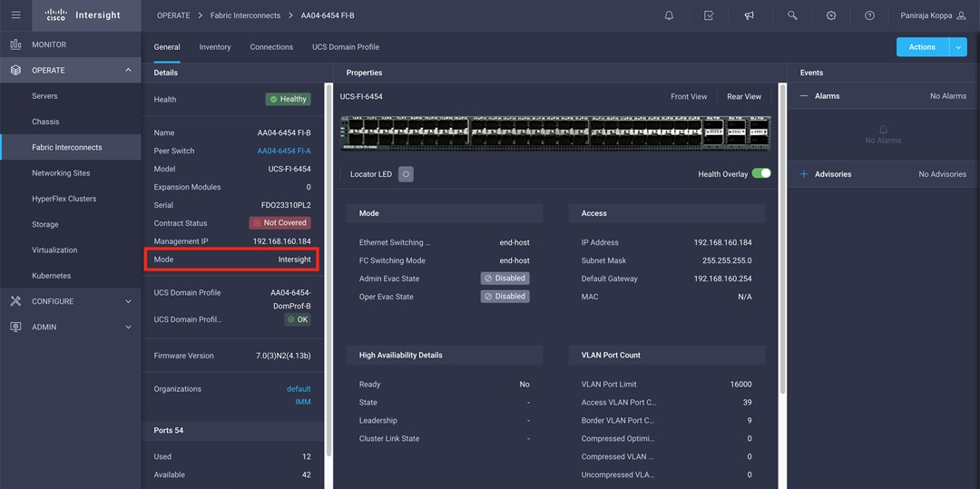Open the requests checklist icon
Viewport: 980px width, 489px height.
tap(709, 15)
